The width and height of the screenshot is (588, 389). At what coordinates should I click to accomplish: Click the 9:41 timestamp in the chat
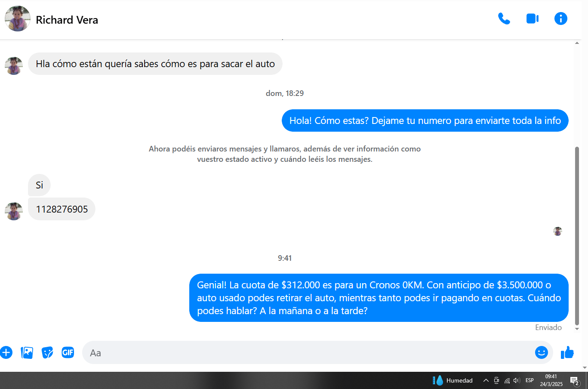click(285, 258)
